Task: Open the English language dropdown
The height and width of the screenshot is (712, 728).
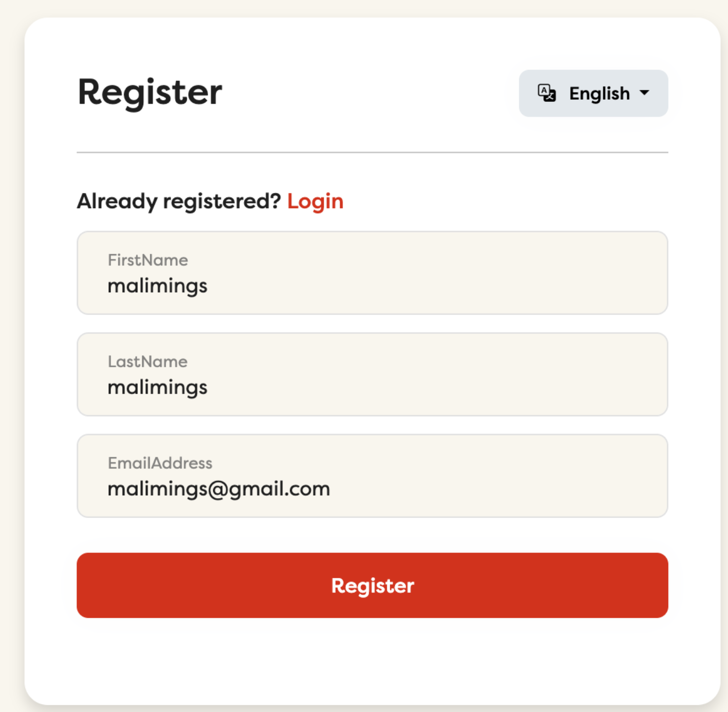Action: [593, 94]
